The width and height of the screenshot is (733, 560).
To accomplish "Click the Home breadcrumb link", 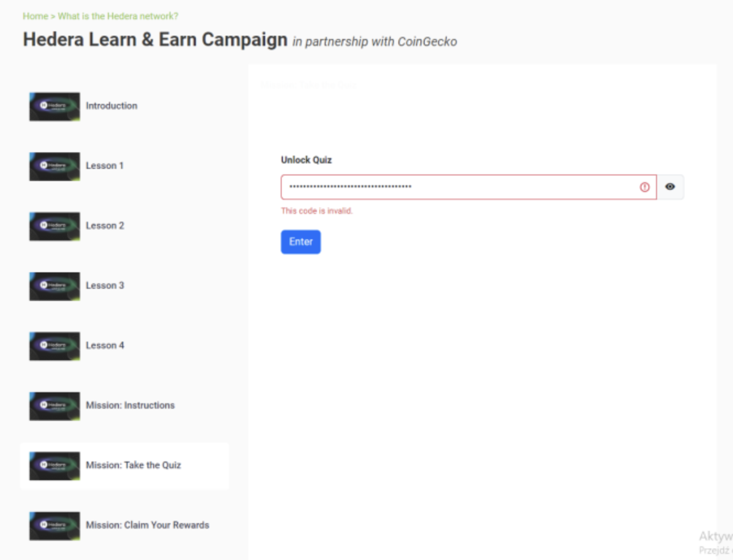I will coord(35,16).
